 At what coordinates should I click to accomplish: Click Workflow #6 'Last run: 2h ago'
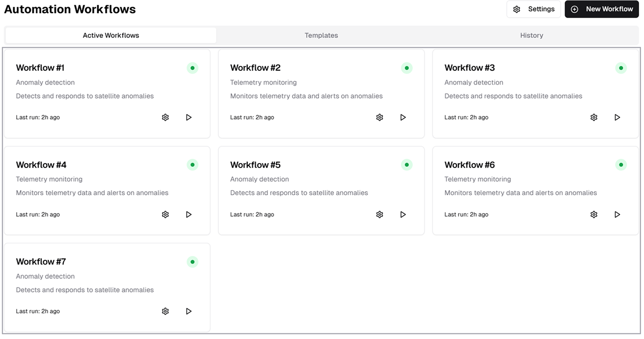466,214
